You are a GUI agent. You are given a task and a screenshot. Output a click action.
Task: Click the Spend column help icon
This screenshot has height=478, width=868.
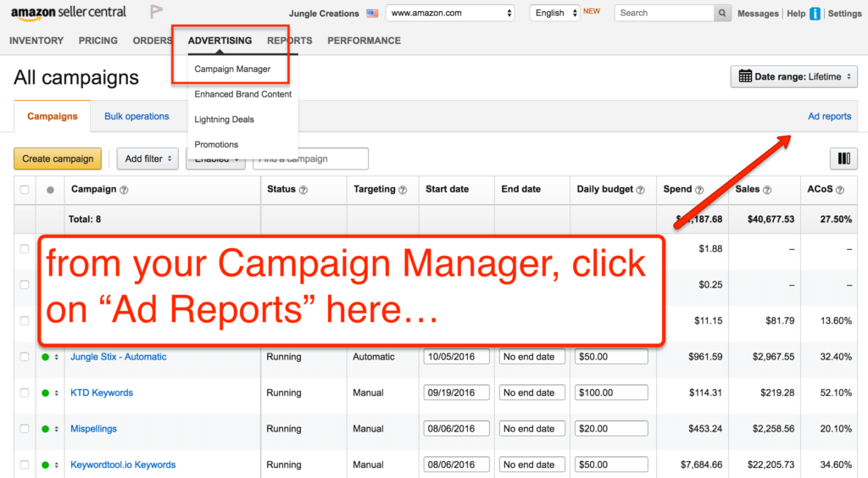(699, 190)
